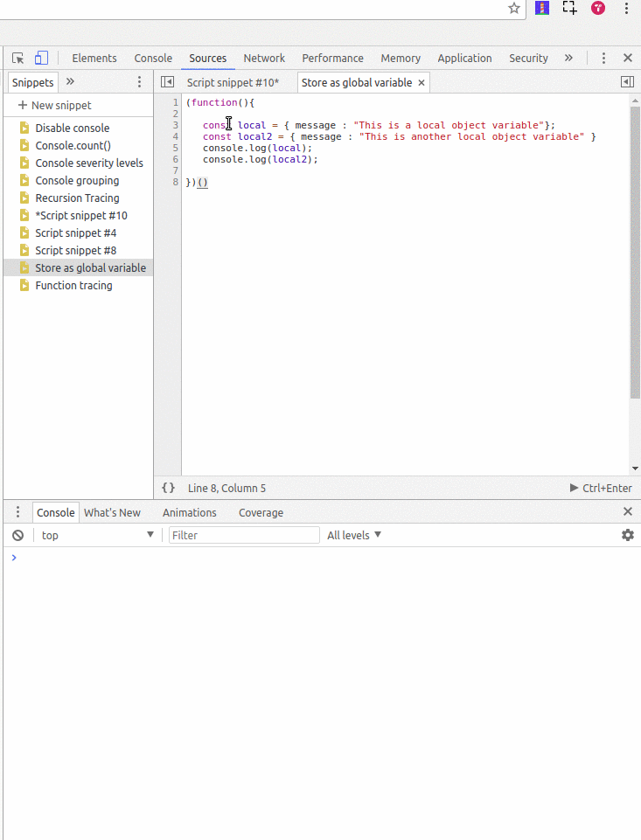This screenshot has height=840, width=641.
Task: Open the Console.count() snippet
Action: (73, 146)
